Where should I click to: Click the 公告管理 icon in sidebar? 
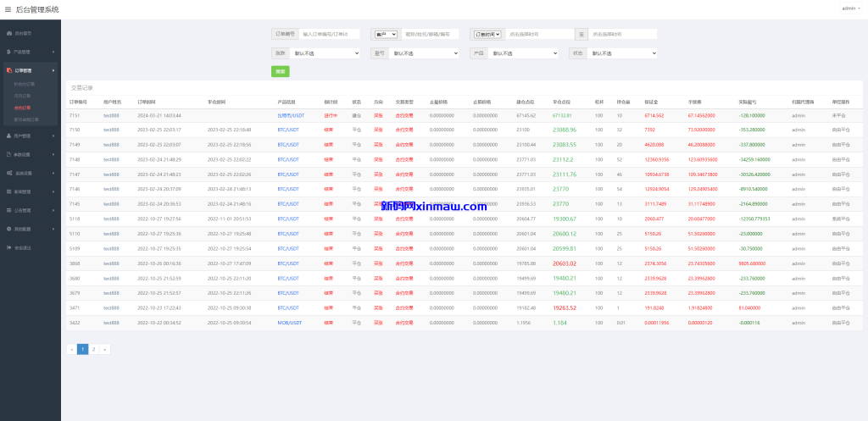[9, 210]
